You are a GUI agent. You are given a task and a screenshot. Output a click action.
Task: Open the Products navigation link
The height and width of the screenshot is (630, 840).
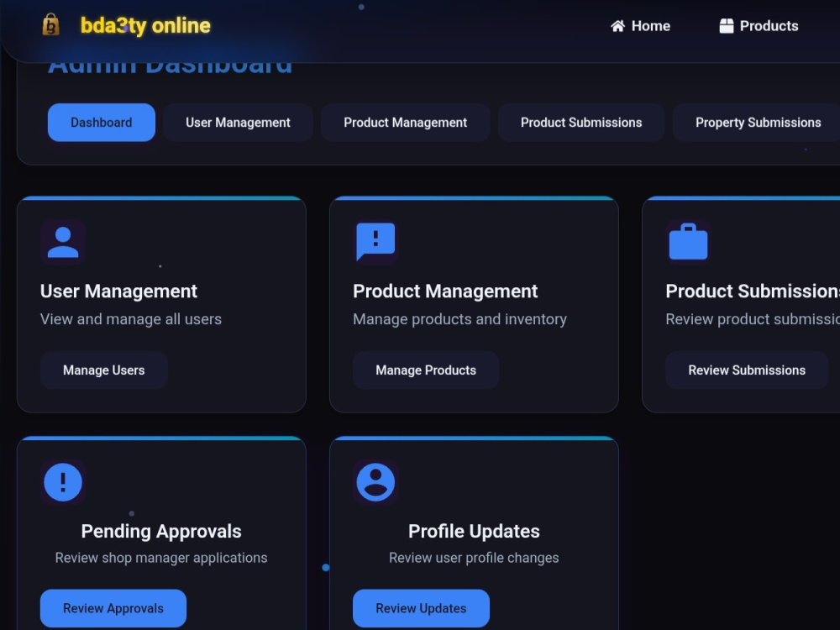(x=759, y=26)
